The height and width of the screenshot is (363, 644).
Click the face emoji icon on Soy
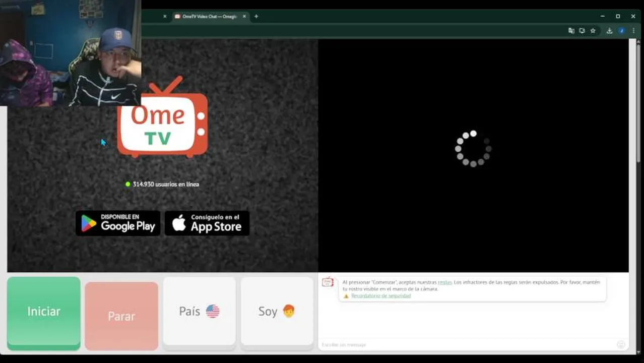(x=289, y=311)
